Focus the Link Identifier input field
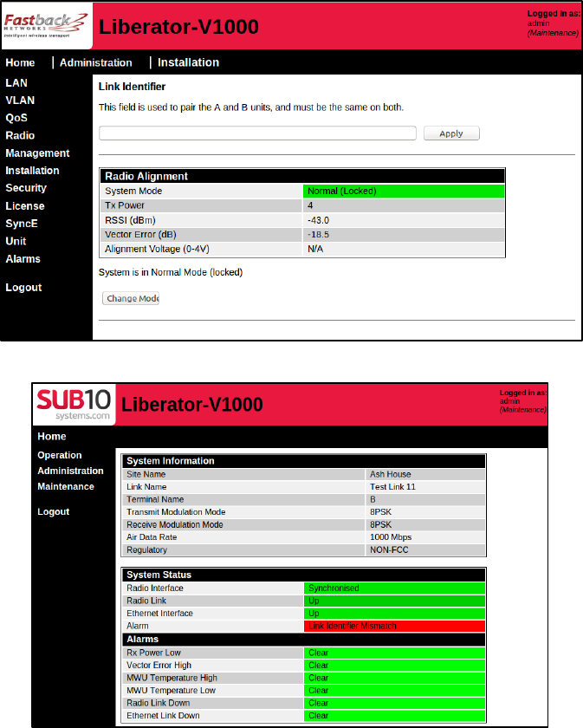The image size is (583, 728). [x=257, y=133]
